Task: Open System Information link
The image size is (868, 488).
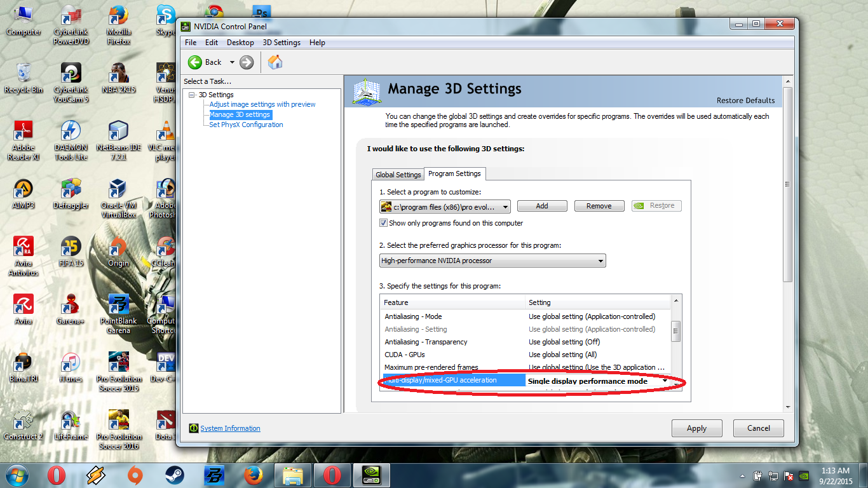Action: 230,428
